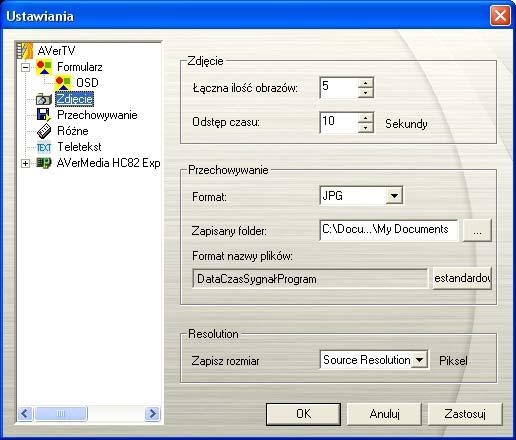The image size is (516, 440).
Task: Click the circuit card icon beside AVerMedia HC82
Action: (44, 163)
